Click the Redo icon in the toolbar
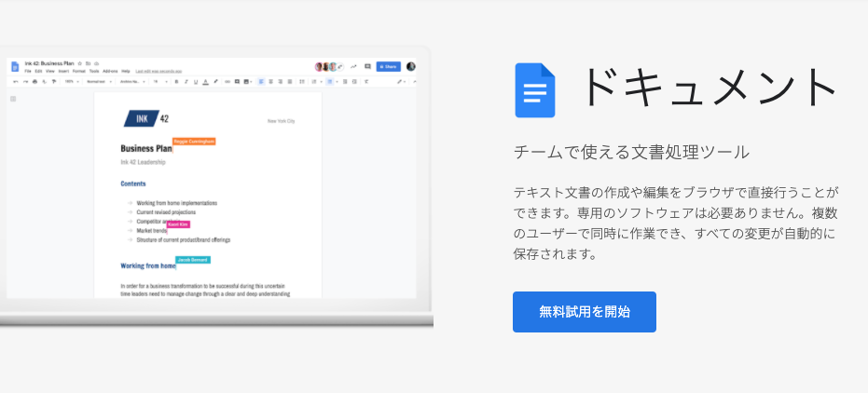Image resolution: width=868 pixels, height=393 pixels. click(25, 82)
